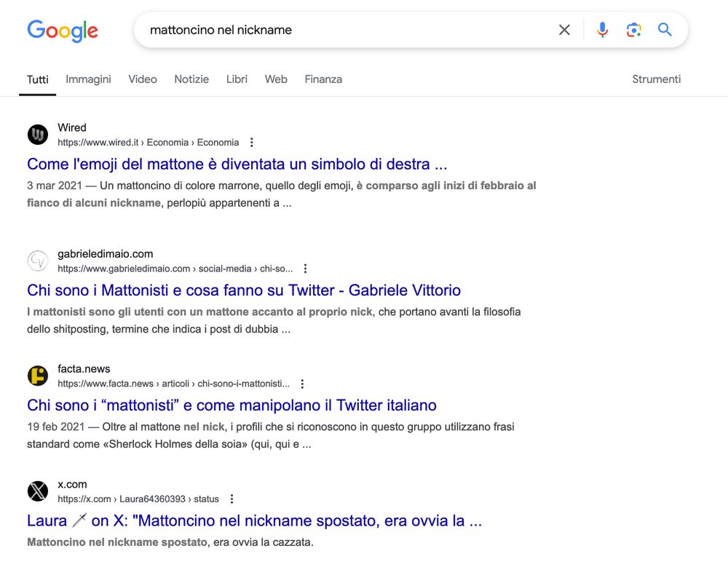Switch to the Web tab
The height and width of the screenshot is (567, 728).
[x=276, y=79]
